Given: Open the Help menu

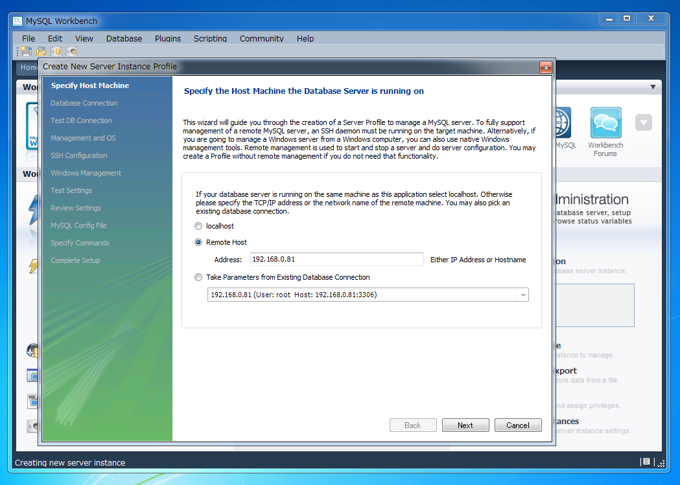Looking at the screenshot, I should (305, 39).
